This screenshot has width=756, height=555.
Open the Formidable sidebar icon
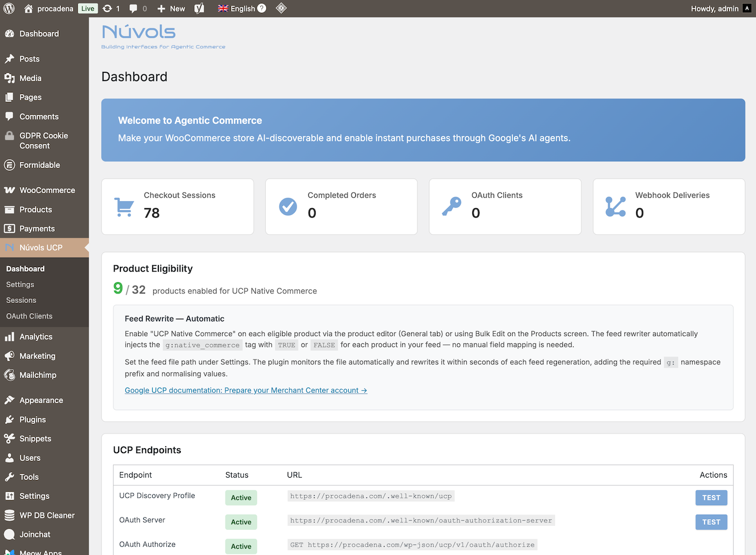pos(10,165)
